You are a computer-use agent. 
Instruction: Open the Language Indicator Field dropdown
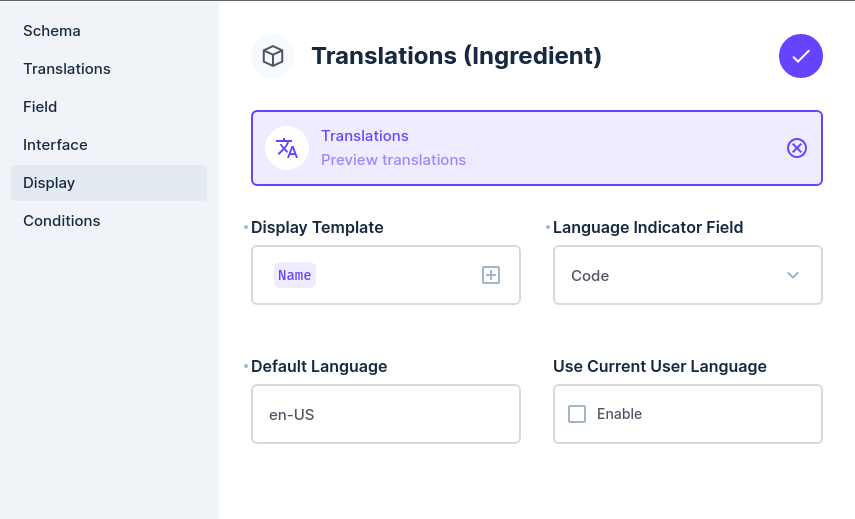tap(688, 275)
